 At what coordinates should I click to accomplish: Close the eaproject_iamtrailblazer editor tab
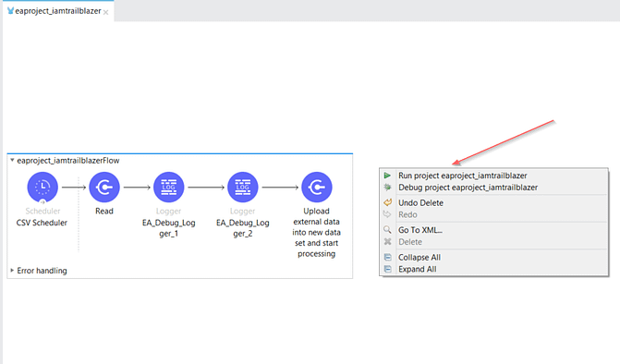pyautogui.click(x=106, y=12)
